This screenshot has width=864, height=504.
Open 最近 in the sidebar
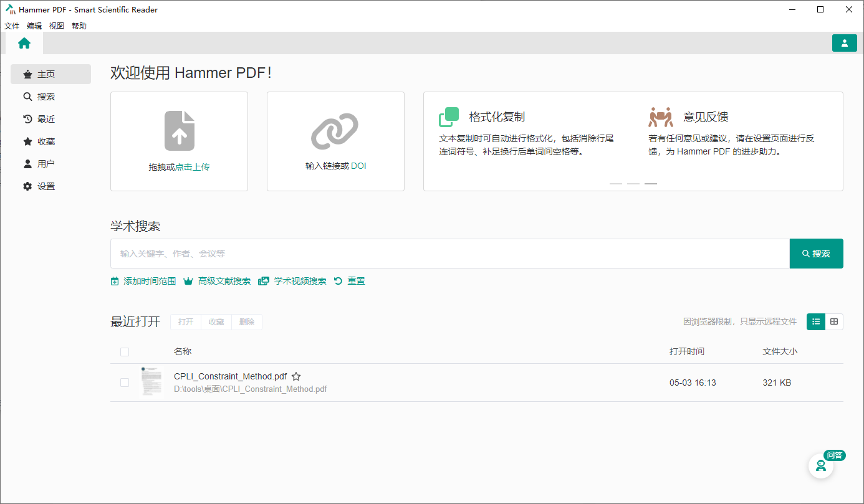pos(50,119)
